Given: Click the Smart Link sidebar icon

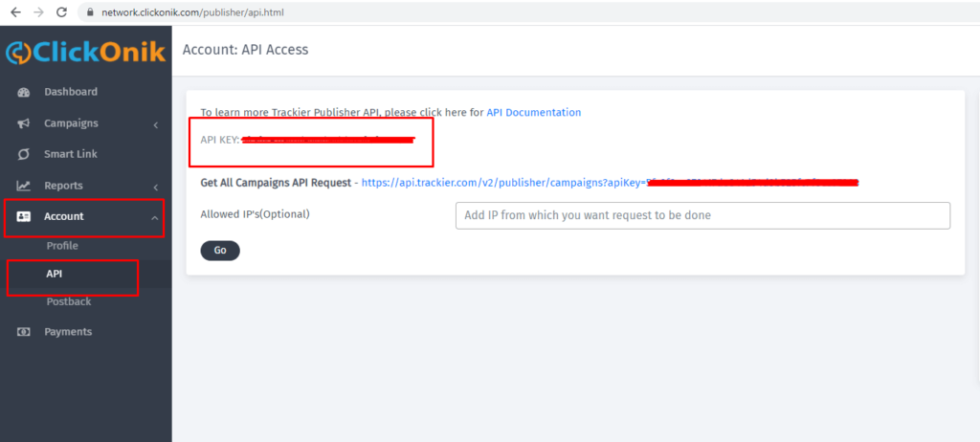Looking at the screenshot, I should pos(24,154).
